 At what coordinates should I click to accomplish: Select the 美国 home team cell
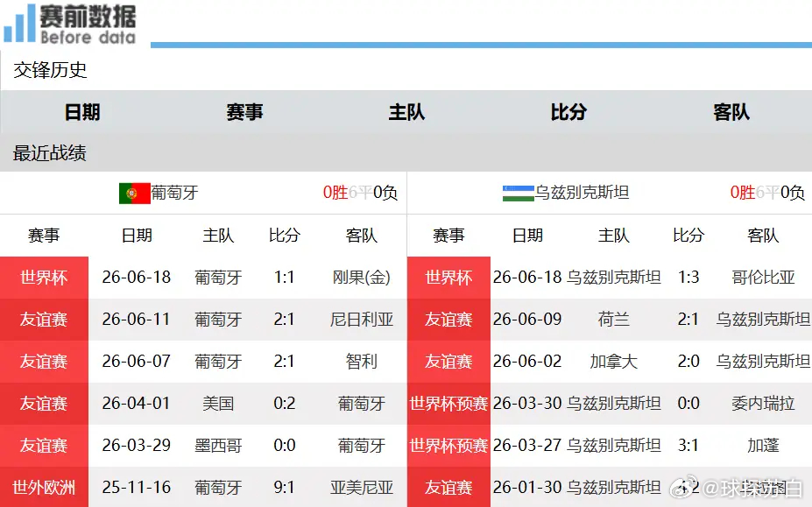pyautogui.click(x=218, y=404)
